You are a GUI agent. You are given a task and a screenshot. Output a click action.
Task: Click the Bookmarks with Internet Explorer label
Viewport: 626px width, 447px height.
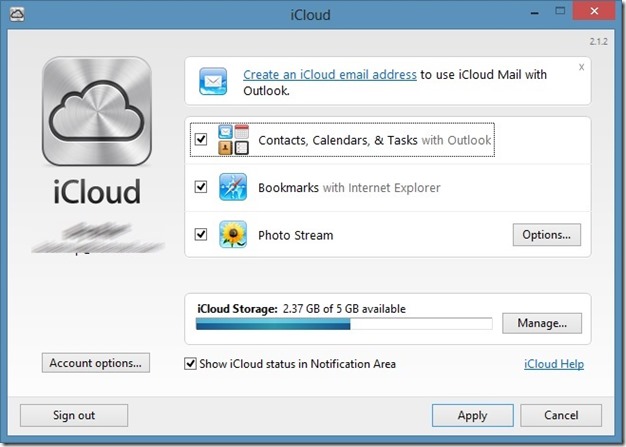point(349,188)
